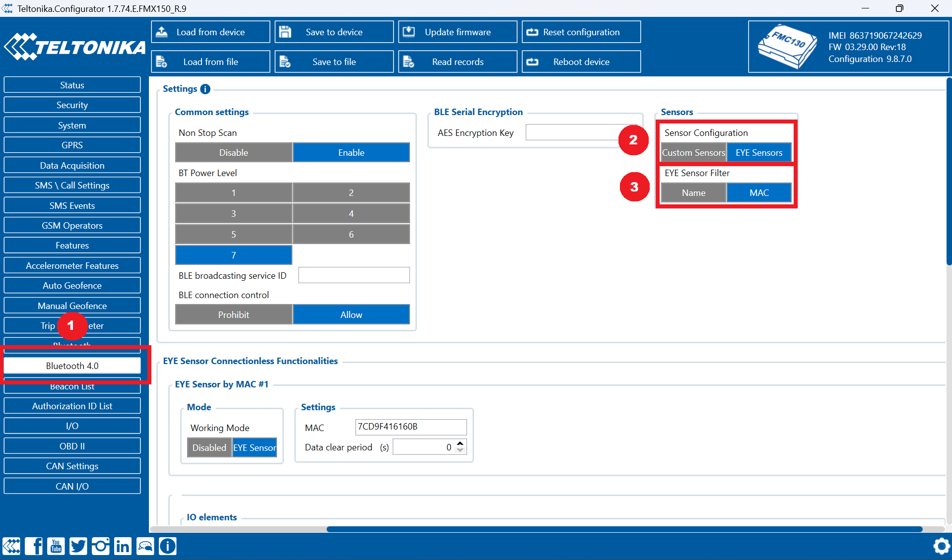The image size is (952, 560).
Task: Decrease Data clear period with down arrow
Action: click(460, 450)
